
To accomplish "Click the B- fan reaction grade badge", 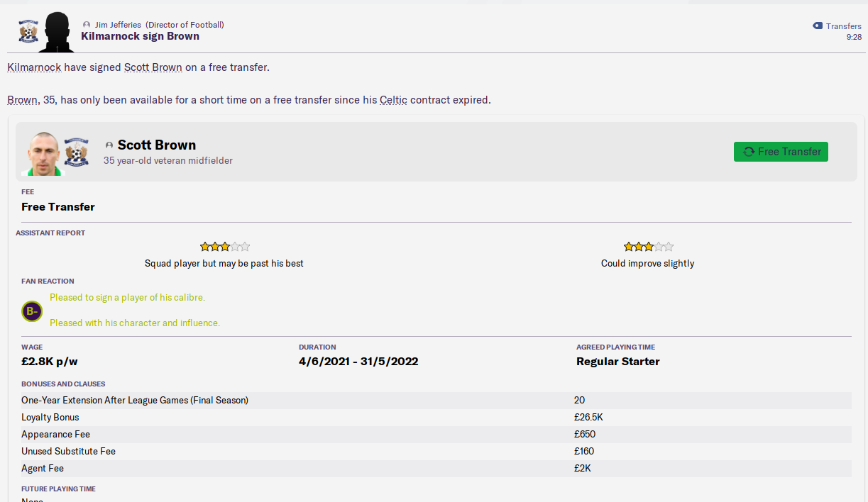I will [32, 311].
